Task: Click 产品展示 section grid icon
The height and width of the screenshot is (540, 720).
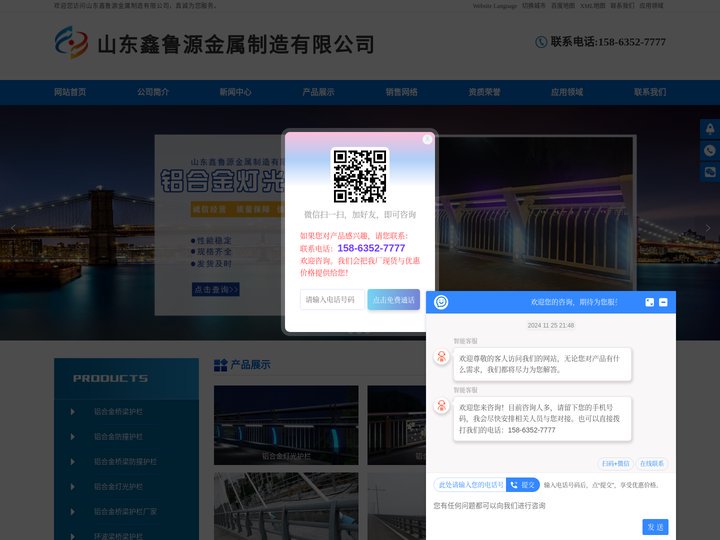Action: coord(220,365)
